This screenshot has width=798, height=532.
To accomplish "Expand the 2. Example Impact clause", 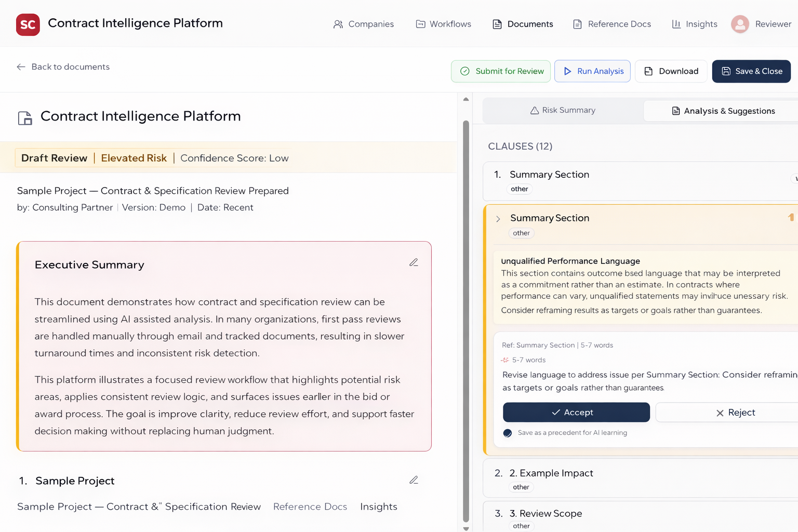I will point(551,473).
